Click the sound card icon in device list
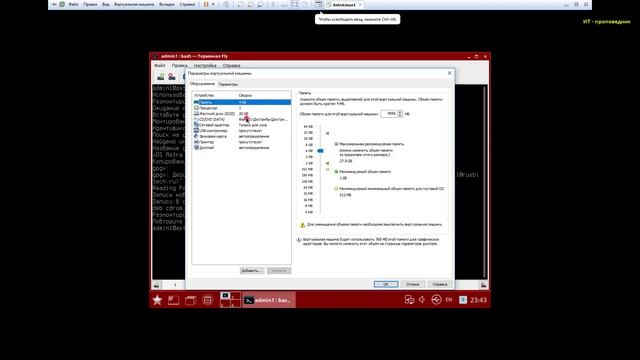 click(x=196, y=136)
